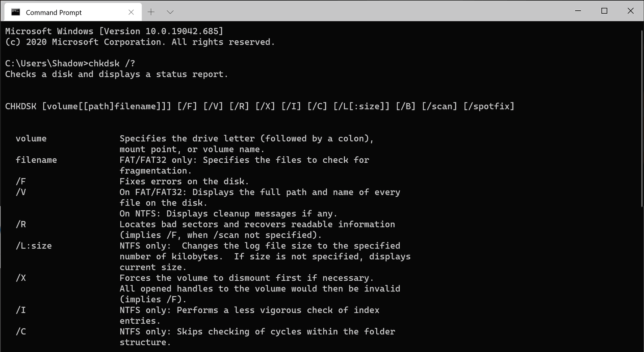644x352 pixels.
Task: Click the "filename" parameter label in the list
Action: click(x=36, y=160)
